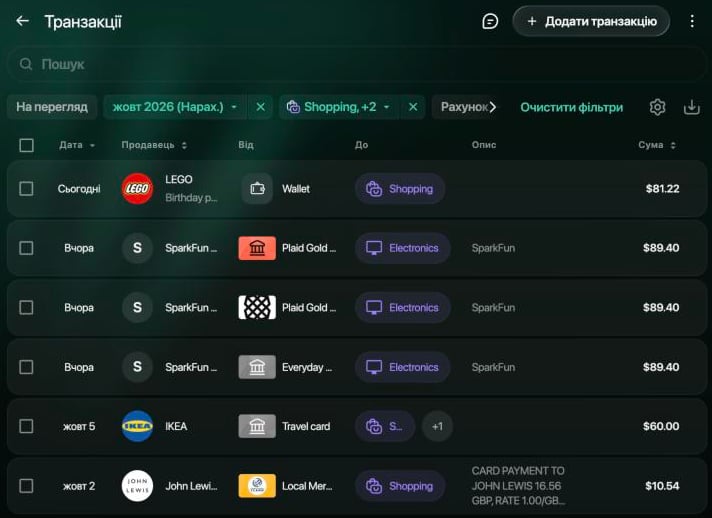
Task: Focus the Пошук search field
Action: pyautogui.click(x=356, y=64)
